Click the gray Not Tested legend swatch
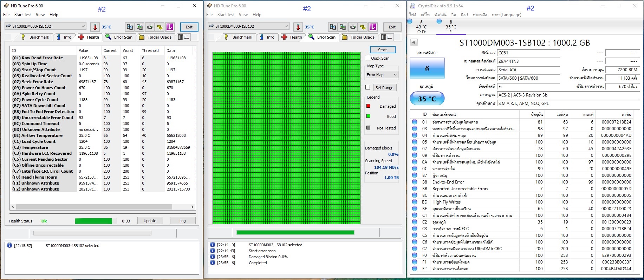Image resolution: width=644 pixels, height=280 pixels. tap(368, 128)
